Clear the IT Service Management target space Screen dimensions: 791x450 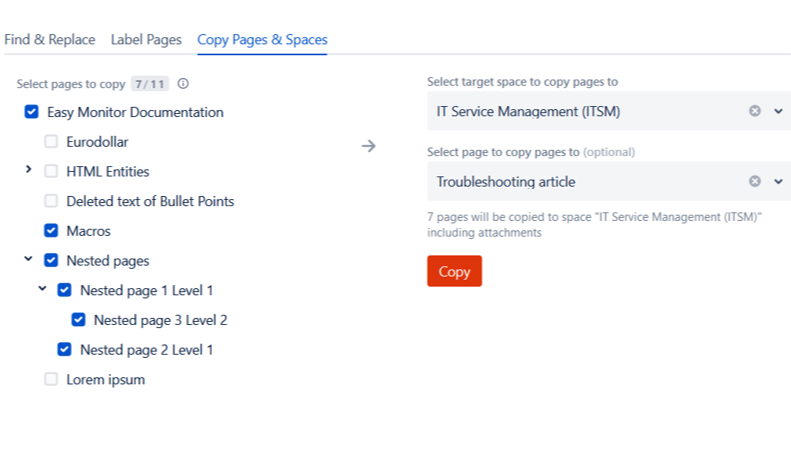(755, 111)
